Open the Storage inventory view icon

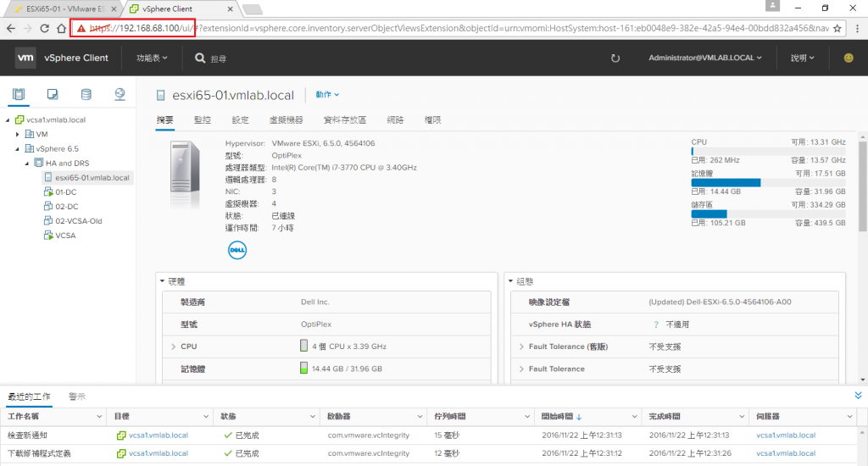pyautogui.click(x=86, y=94)
